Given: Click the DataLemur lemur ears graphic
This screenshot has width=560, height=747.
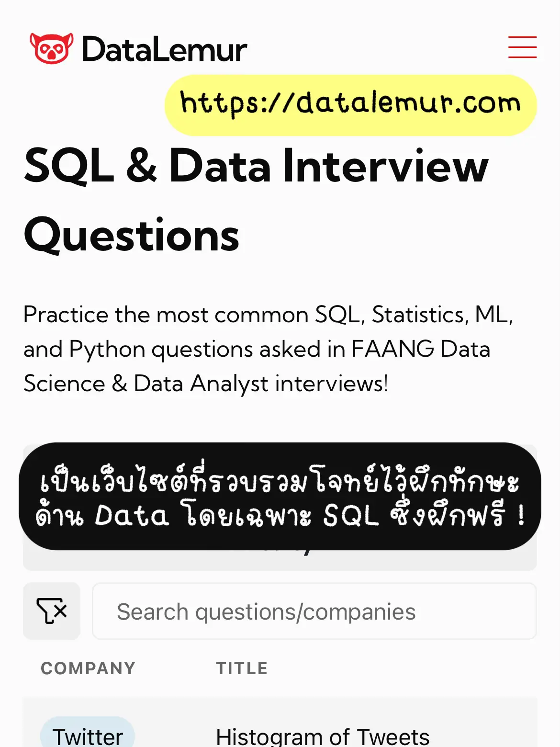Looking at the screenshot, I should click(50, 37).
